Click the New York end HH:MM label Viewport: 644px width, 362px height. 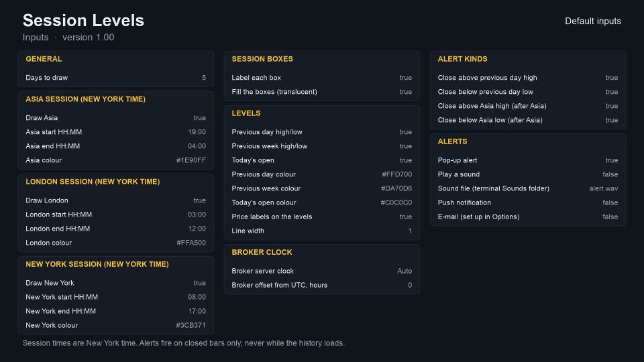coord(61,311)
